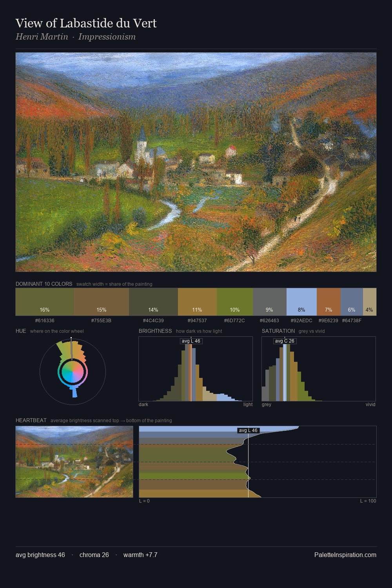The width and height of the screenshot is (392, 588).
Task: Click the 11% ochre swatch #947537
Action: 197,302
